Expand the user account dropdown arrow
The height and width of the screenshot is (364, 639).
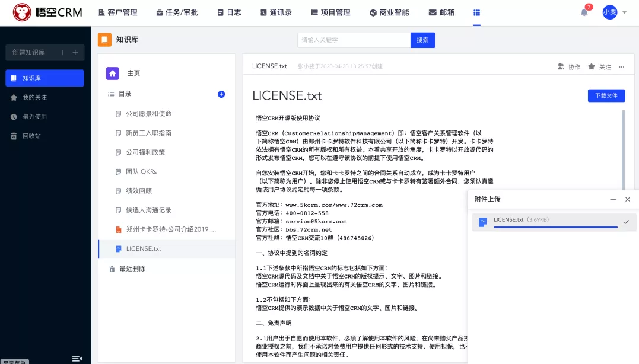(x=624, y=12)
